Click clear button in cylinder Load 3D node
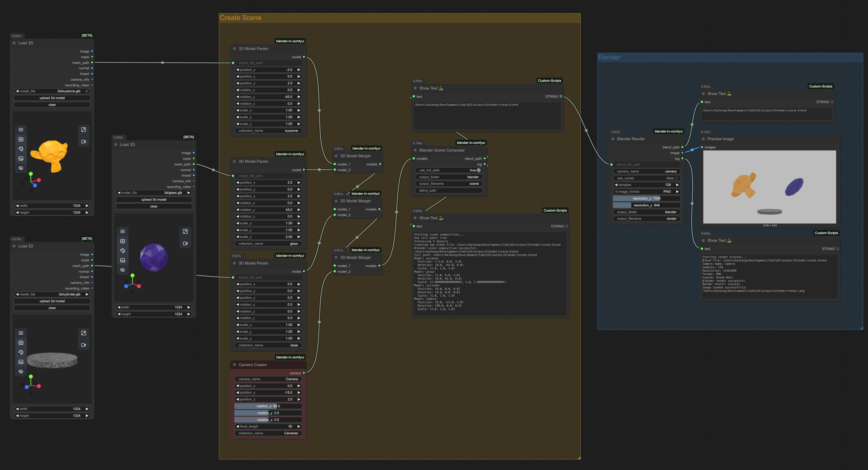Viewport: 868px width, 470px height. [52, 308]
